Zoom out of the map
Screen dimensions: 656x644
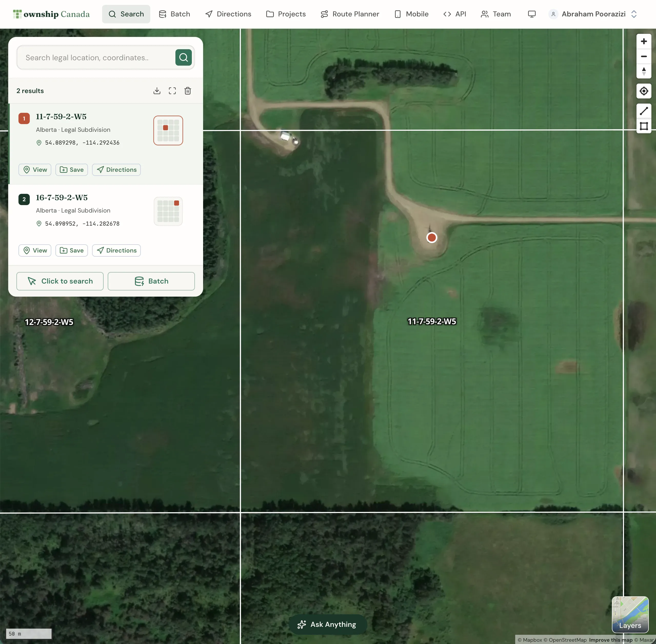(x=643, y=56)
